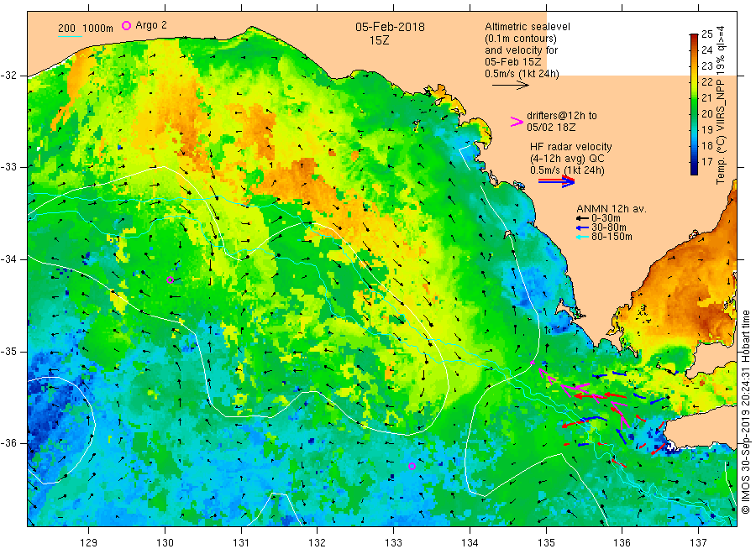Click the longitude axis label '131'

pos(241,543)
